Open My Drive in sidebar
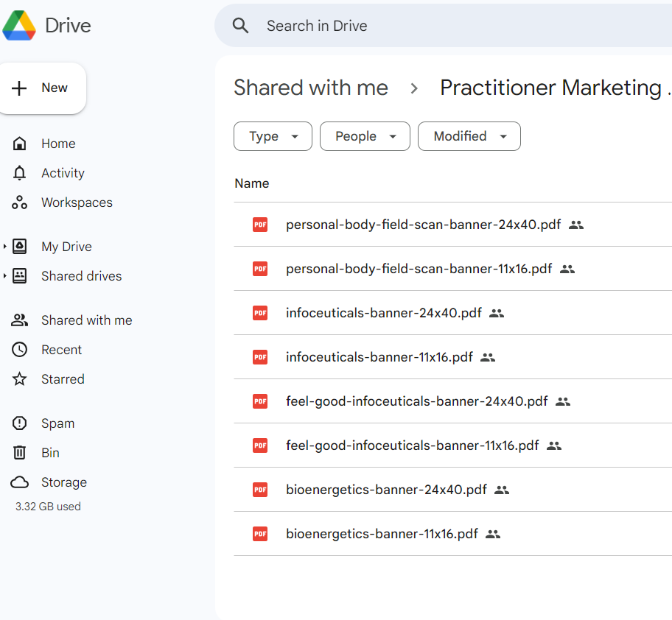This screenshot has height=620, width=672. 66,247
